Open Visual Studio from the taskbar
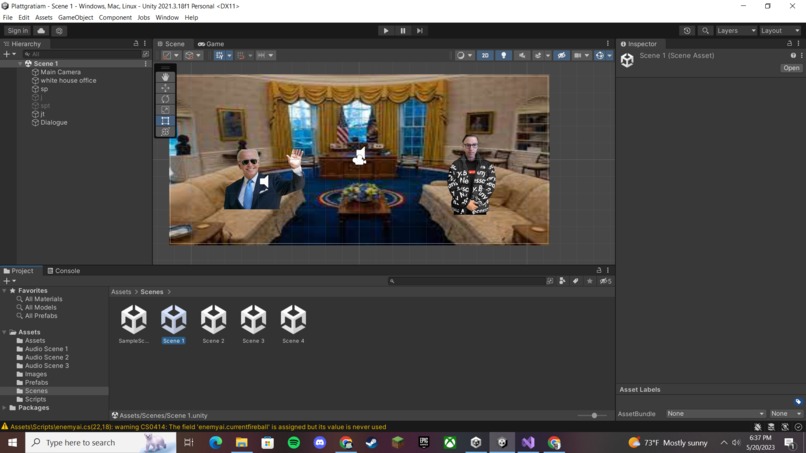The image size is (806, 453). (x=528, y=443)
